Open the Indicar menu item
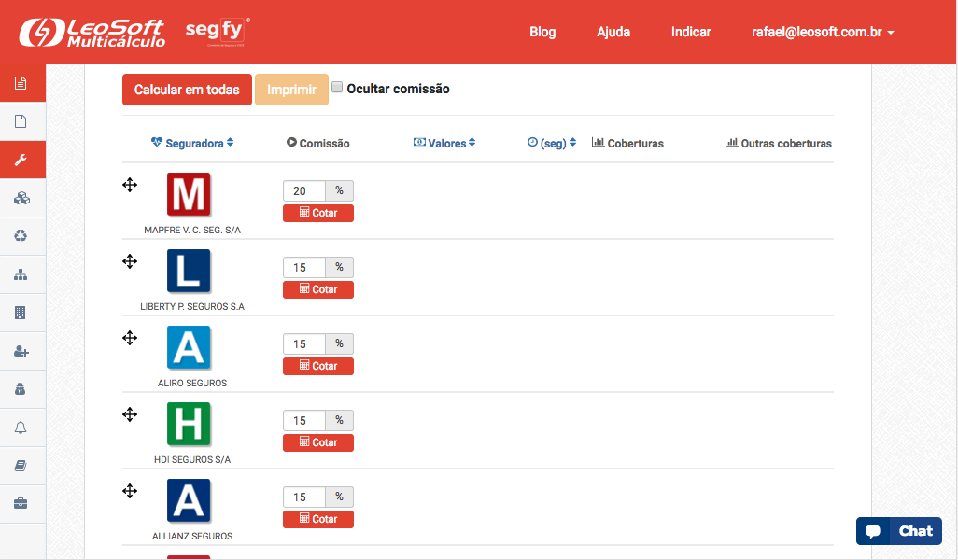The image size is (958, 560). tap(691, 32)
